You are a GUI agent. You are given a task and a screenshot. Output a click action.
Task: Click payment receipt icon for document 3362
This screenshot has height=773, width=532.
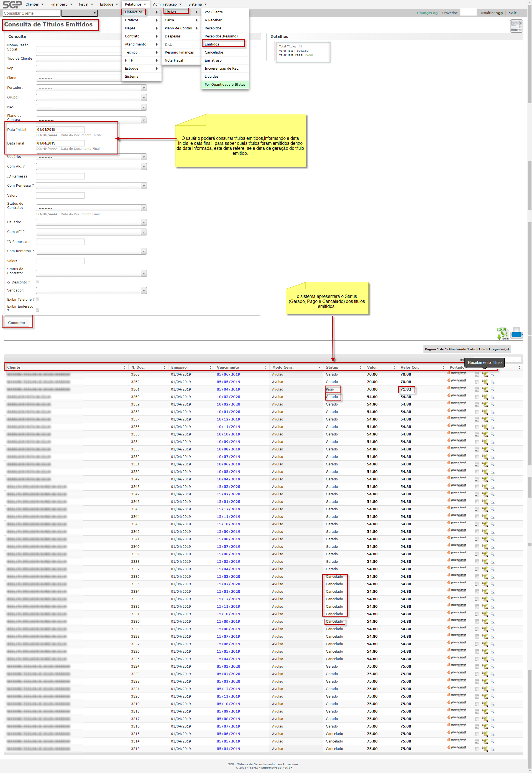click(485, 382)
